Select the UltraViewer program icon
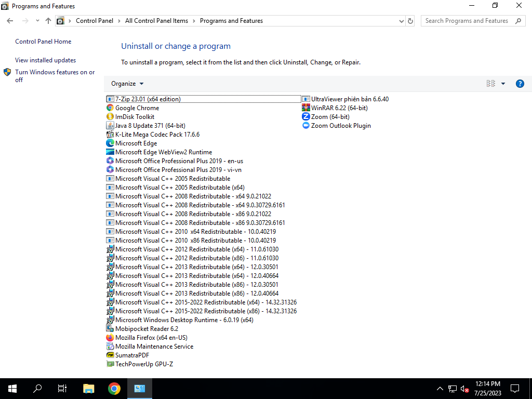Viewport: 532px width, 399px height. click(x=305, y=99)
